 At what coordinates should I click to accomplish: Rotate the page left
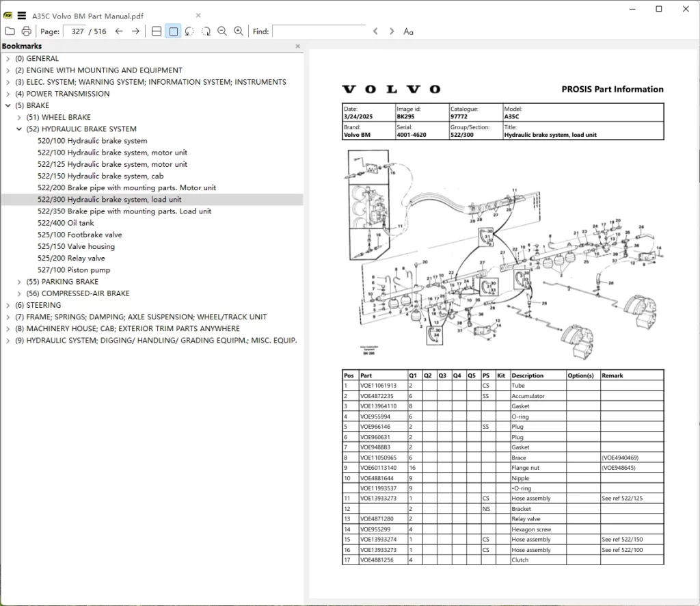click(x=189, y=31)
